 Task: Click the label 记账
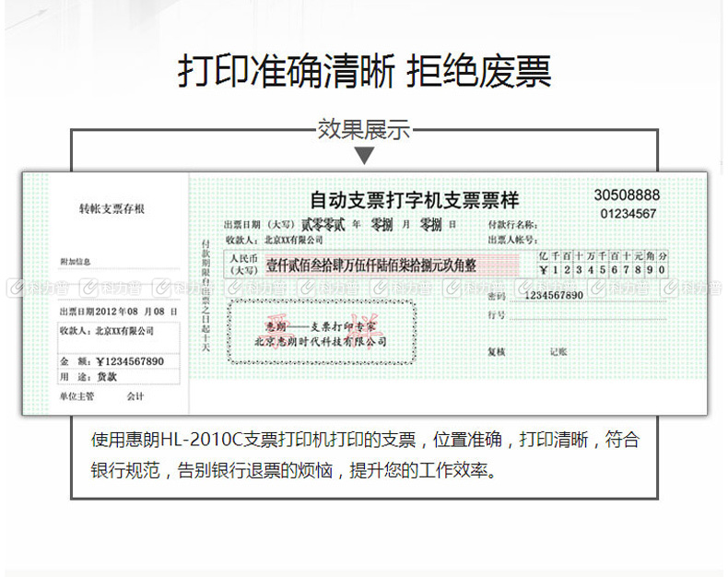[x=558, y=352]
